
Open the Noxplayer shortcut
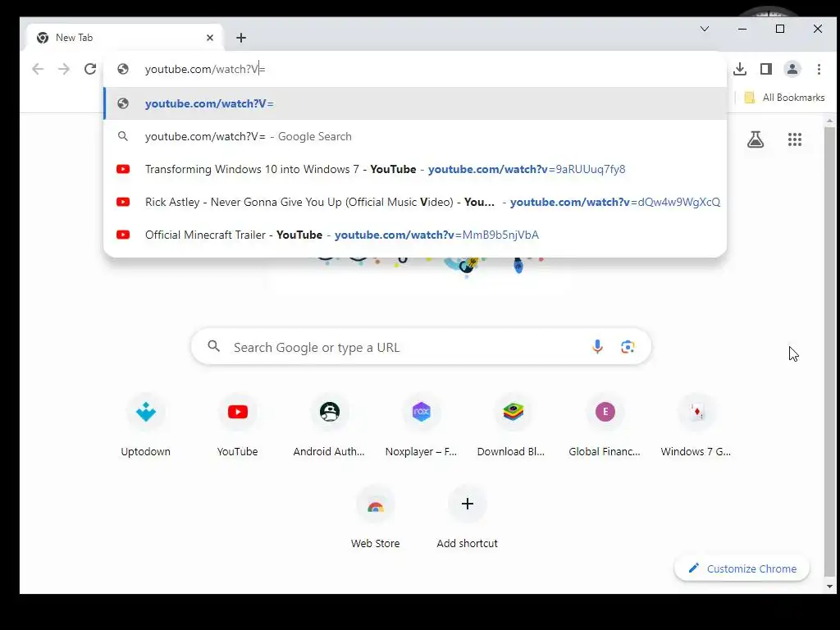(421, 426)
